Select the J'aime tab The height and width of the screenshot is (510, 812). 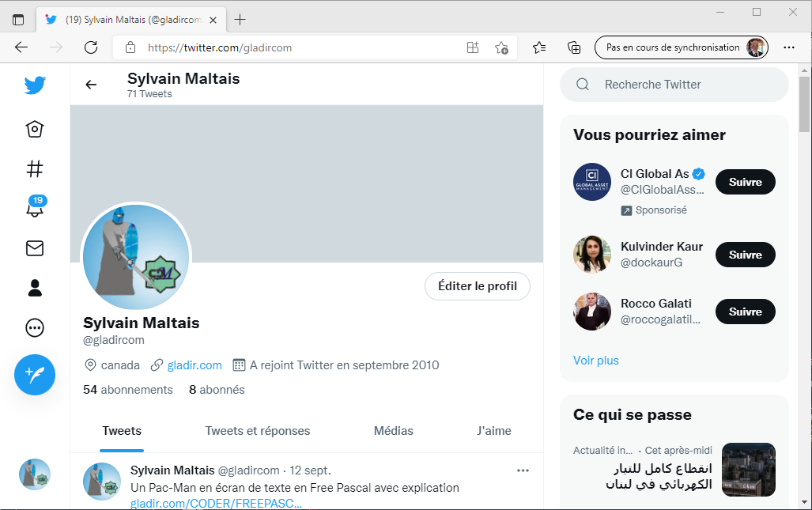[x=494, y=431]
